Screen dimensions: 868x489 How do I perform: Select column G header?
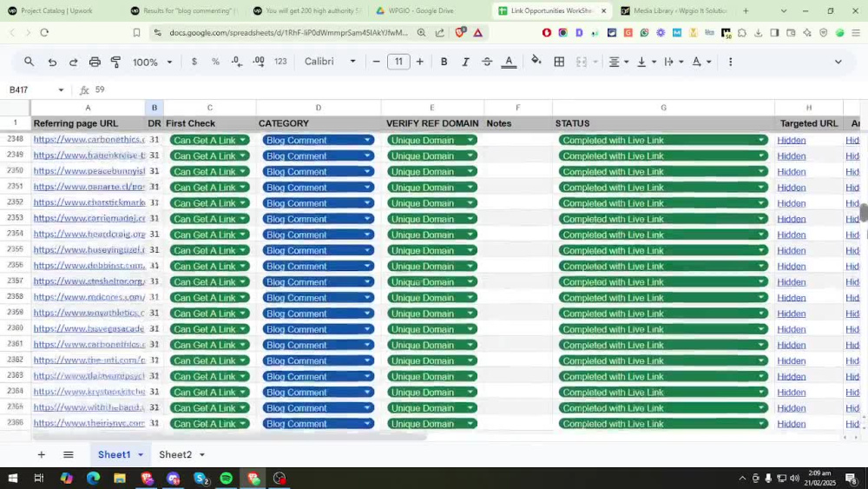tap(663, 108)
